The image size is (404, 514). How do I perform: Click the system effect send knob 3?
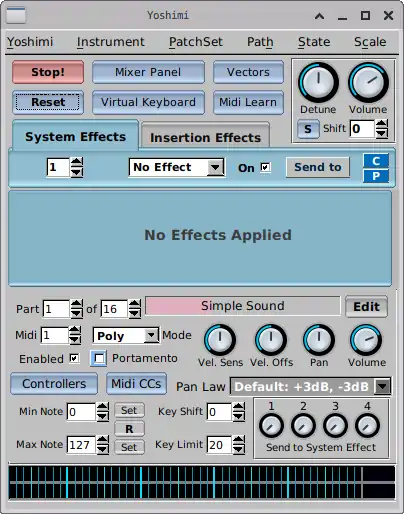tap(335, 426)
